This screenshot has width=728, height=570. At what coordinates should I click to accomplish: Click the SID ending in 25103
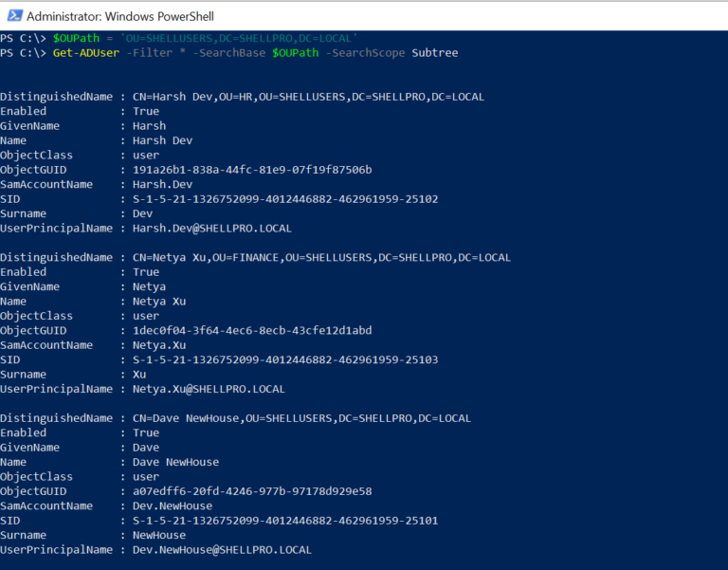point(285,359)
